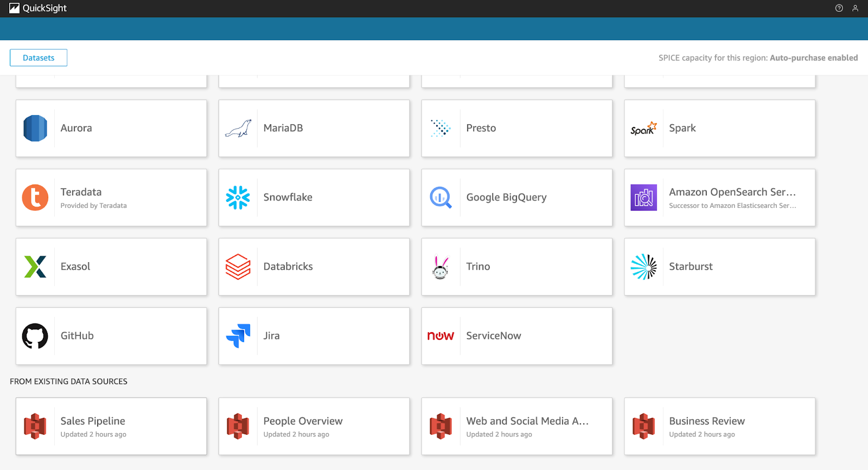Select the ServiceNow data source label
The image size is (868, 470).
494,336
